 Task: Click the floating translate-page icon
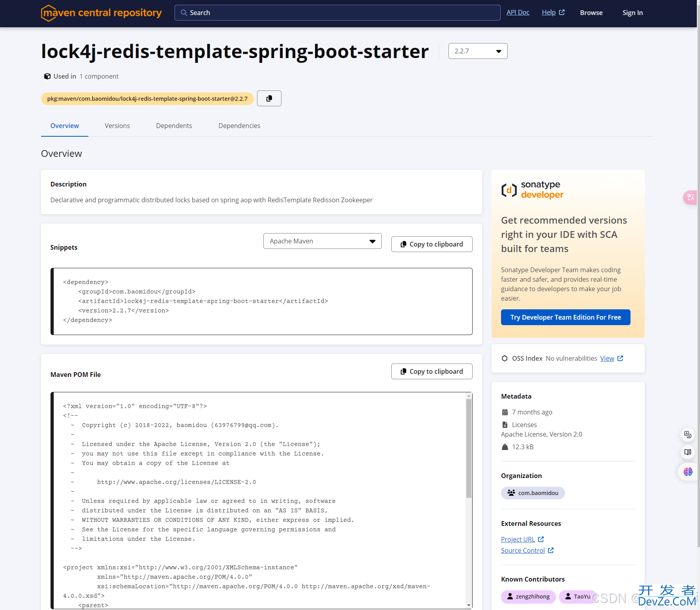(688, 435)
